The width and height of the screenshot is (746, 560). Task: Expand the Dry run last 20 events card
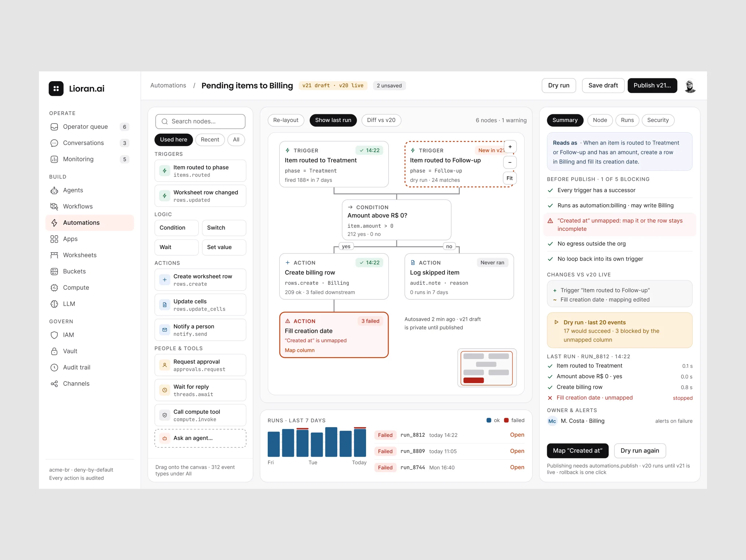[x=619, y=331]
